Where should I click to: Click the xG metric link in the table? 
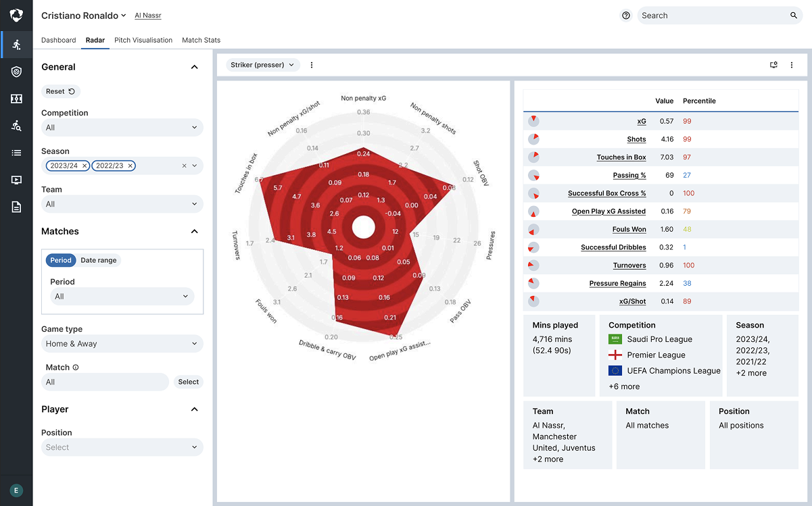(x=642, y=122)
